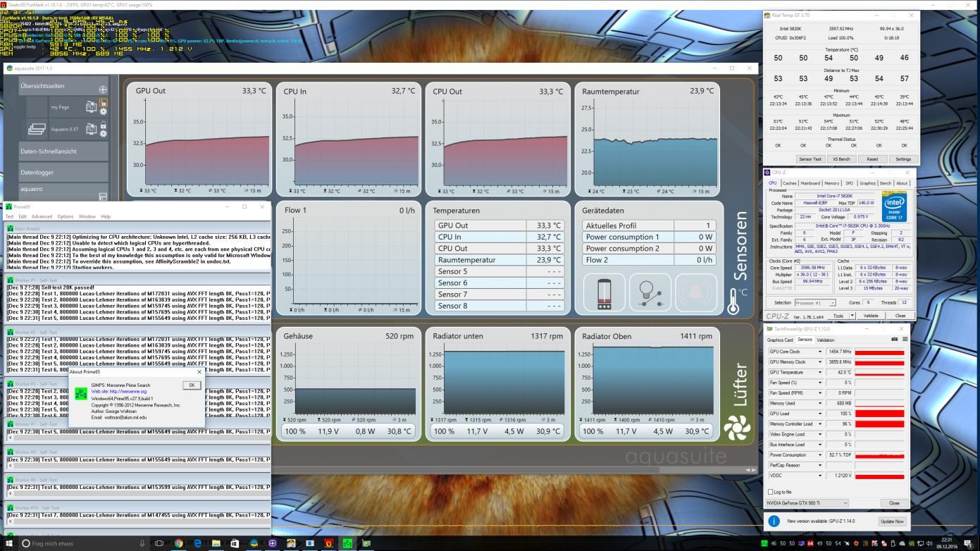Open desktop-mode icon for my Page

coord(91,106)
